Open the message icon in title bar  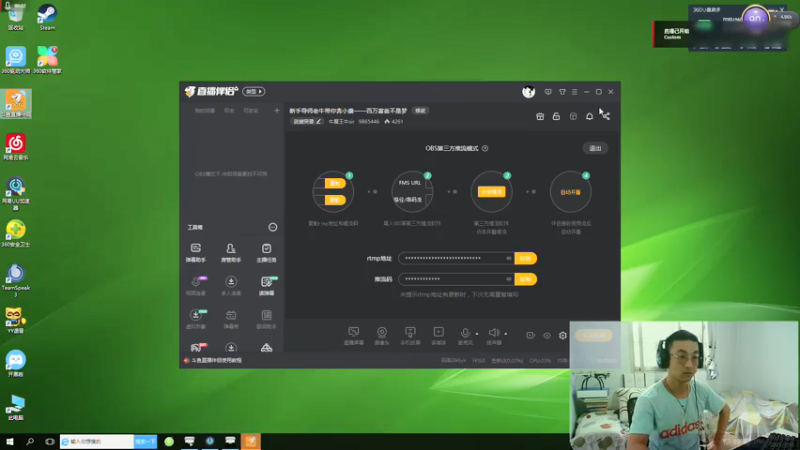[548, 92]
